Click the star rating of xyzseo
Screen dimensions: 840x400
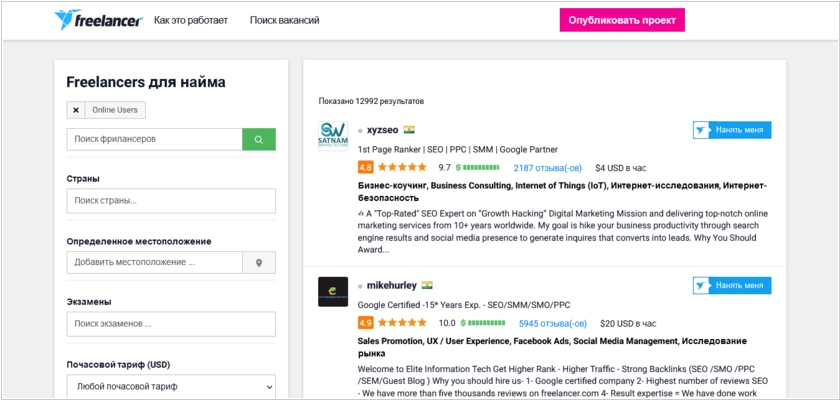click(x=402, y=167)
